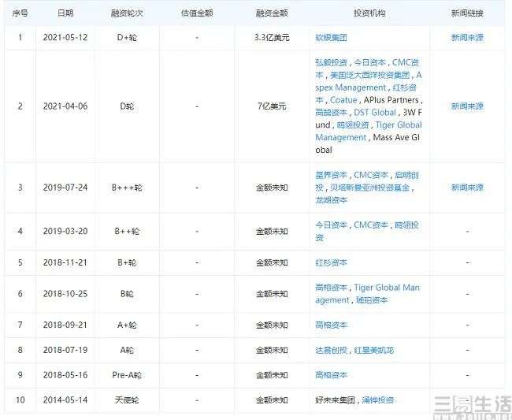Click the 估值金额 column header
This screenshot has width=512, height=420.
(x=197, y=13)
